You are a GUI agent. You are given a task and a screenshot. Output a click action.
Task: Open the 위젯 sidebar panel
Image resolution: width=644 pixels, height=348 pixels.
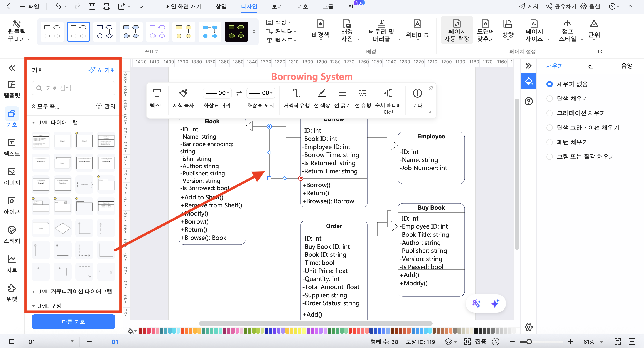pyautogui.click(x=12, y=293)
